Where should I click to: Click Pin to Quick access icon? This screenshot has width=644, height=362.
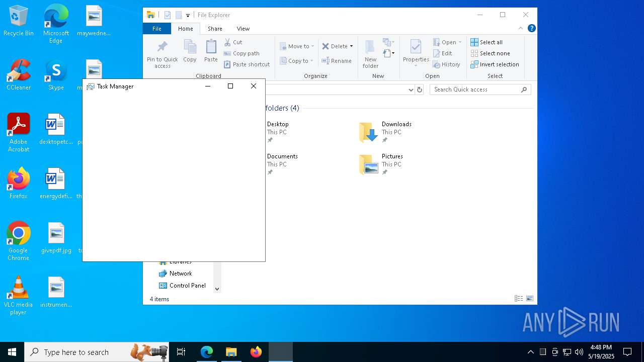click(162, 47)
